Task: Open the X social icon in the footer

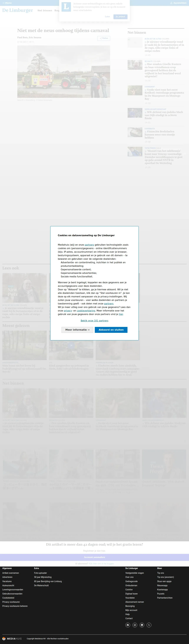Action: pos(149,625)
